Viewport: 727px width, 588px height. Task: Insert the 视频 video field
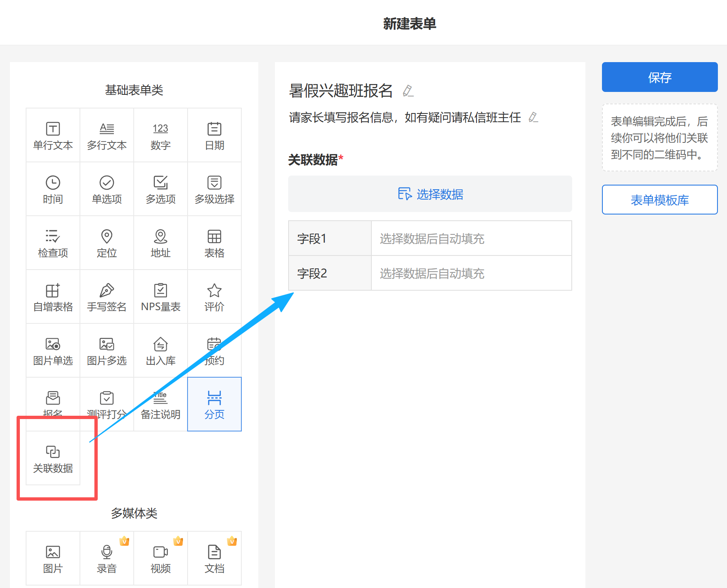point(161,559)
